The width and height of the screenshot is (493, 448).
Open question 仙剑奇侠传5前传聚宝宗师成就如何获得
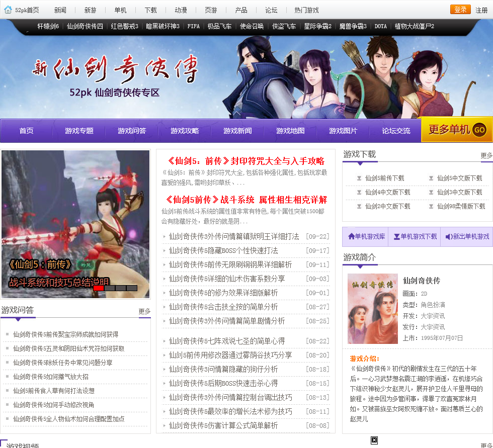66,334
